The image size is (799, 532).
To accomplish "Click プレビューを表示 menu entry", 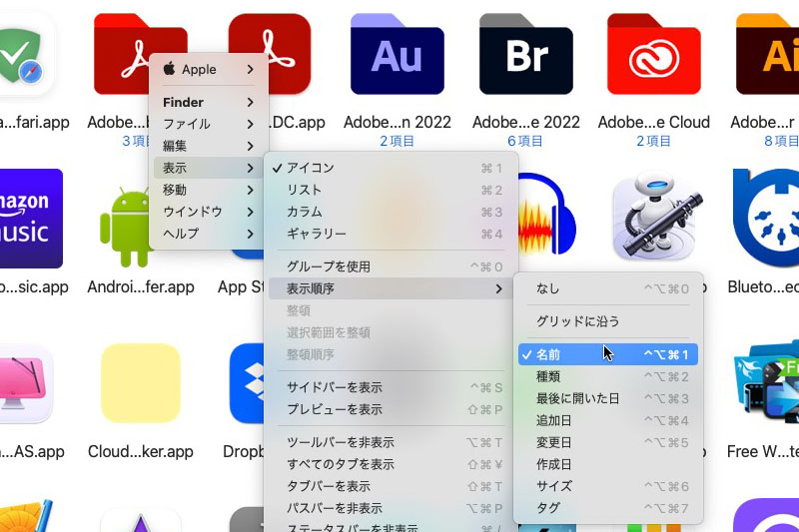I will [391, 409].
